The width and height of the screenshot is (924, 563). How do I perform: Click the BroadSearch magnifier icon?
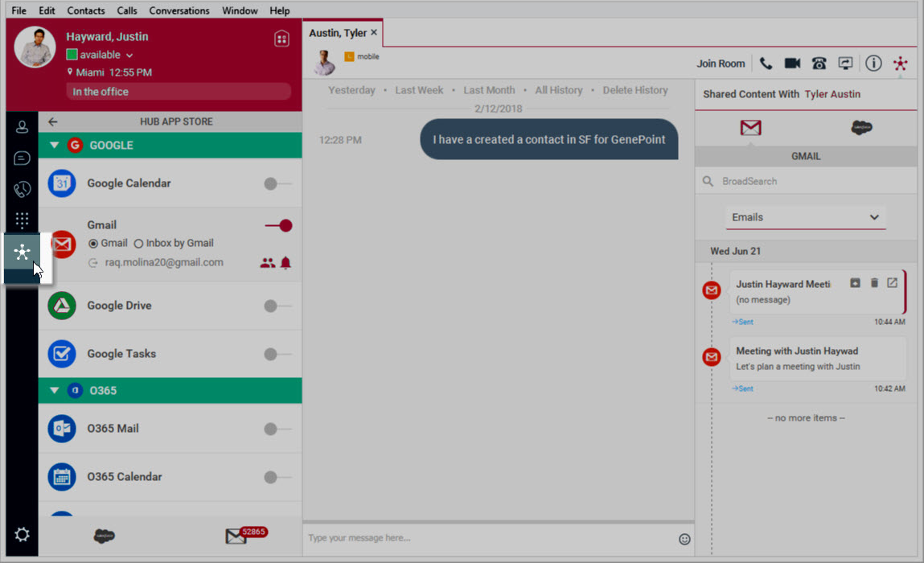click(708, 181)
